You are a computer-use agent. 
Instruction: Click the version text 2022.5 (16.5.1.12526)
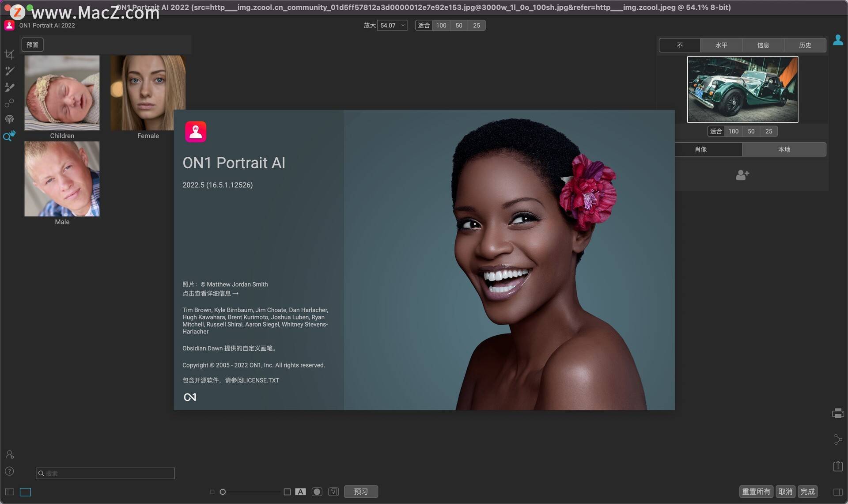[x=217, y=185]
